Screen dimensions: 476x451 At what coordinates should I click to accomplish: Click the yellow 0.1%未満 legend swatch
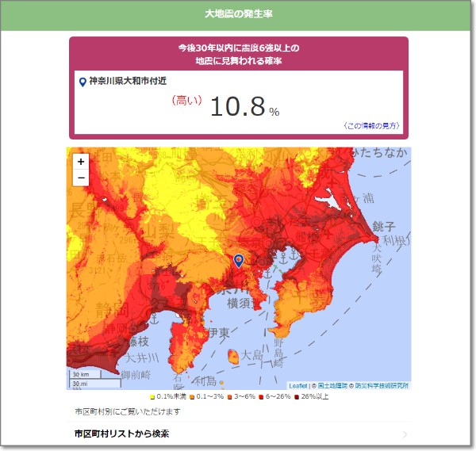[x=152, y=396]
